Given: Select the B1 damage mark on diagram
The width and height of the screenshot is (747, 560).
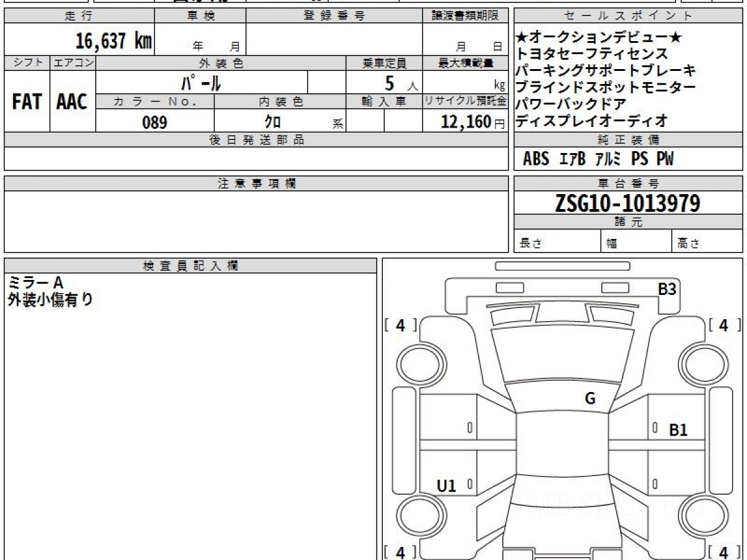Looking at the screenshot, I should point(678,430).
